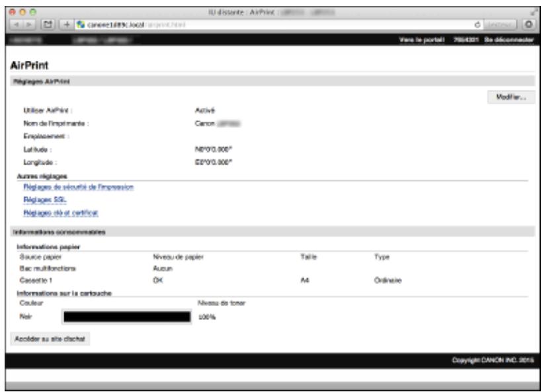541x392 pixels.
Task: Toggle fullscreen using the title bar arrows
Action: pos(534,12)
